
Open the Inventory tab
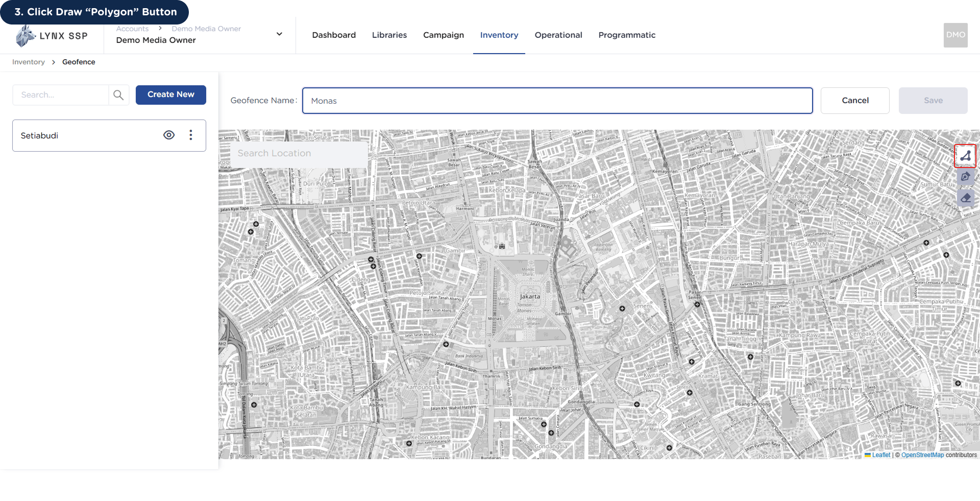click(499, 35)
